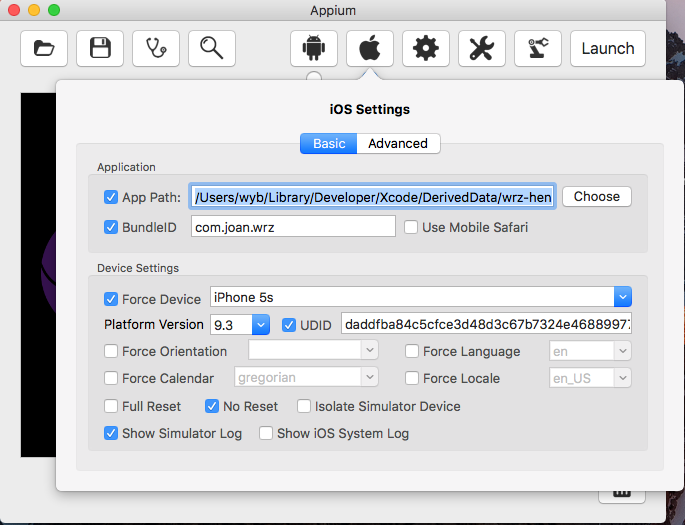Toggle the Force Device checkbox
The height and width of the screenshot is (525, 685).
(x=111, y=299)
